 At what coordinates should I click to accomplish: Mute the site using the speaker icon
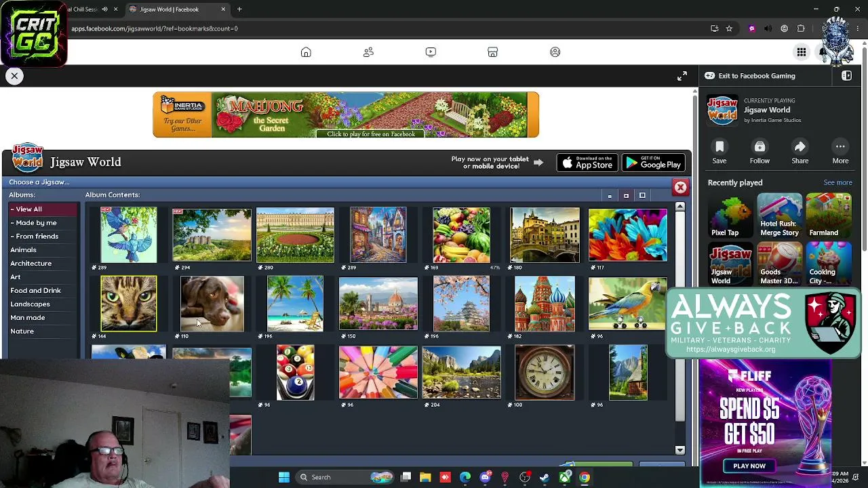768,28
